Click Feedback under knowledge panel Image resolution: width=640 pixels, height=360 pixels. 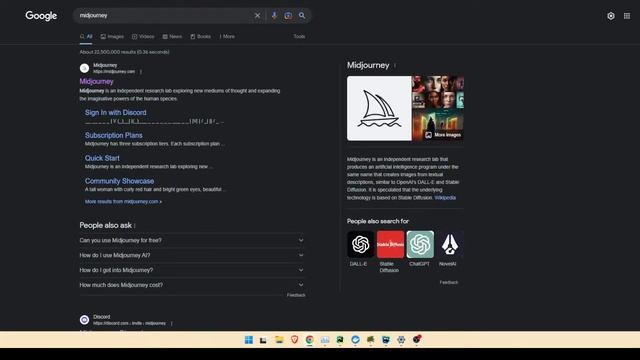pyautogui.click(x=449, y=282)
